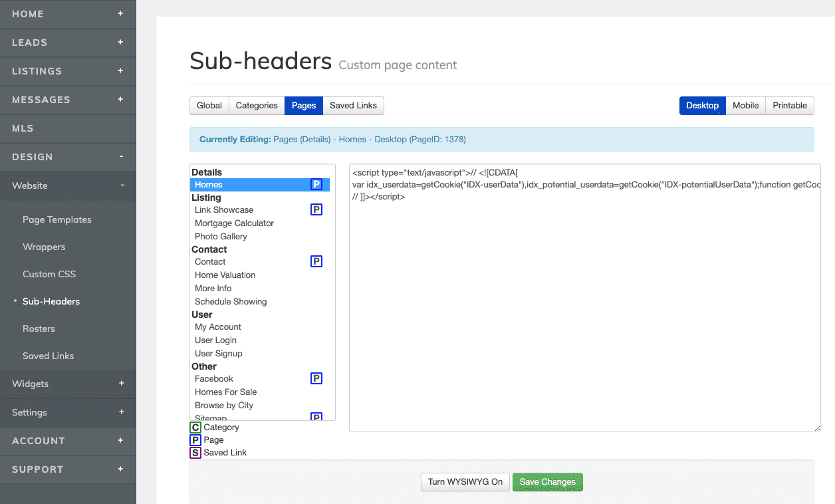Select Browse by City page
The image size is (835, 504).
224,406
